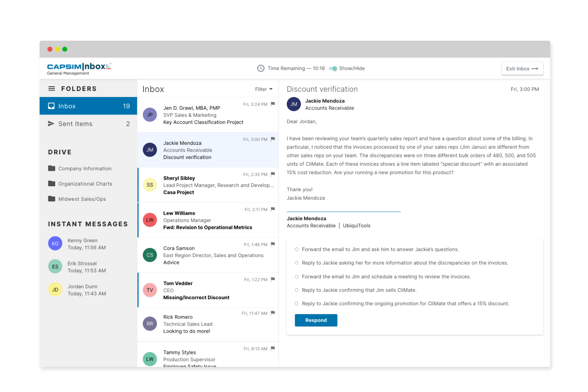Click the red LW avatar for Lew Williams
Image resolution: width=588 pixels, height=392 pixels.
(150, 220)
